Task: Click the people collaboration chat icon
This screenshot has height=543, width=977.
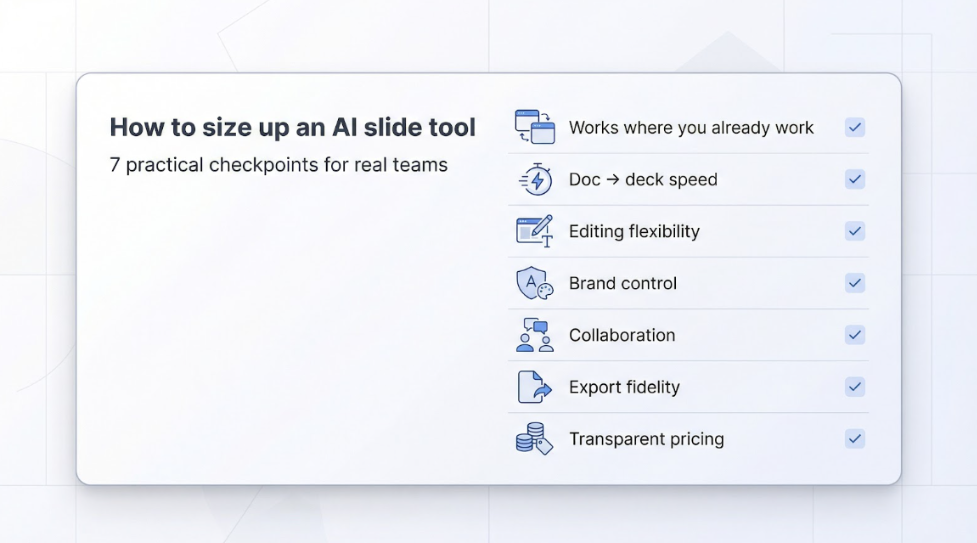Action: [x=534, y=335]
